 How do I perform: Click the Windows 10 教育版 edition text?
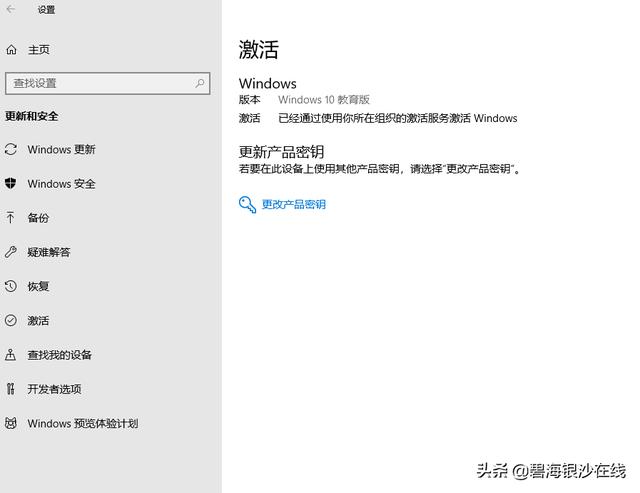tap(324, 100)
